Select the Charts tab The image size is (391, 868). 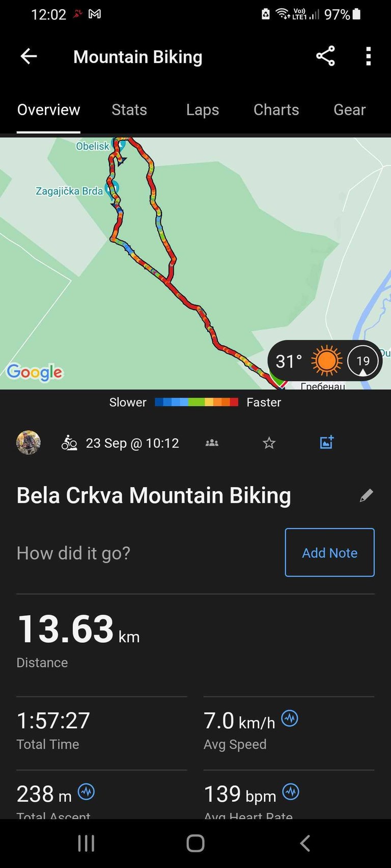(276, 110)
